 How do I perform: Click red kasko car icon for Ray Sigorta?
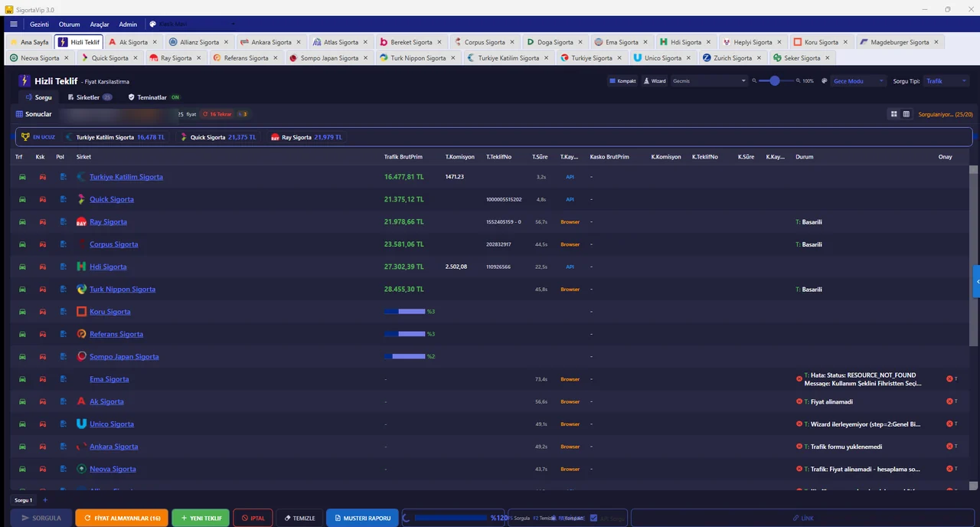click(42, 222)
